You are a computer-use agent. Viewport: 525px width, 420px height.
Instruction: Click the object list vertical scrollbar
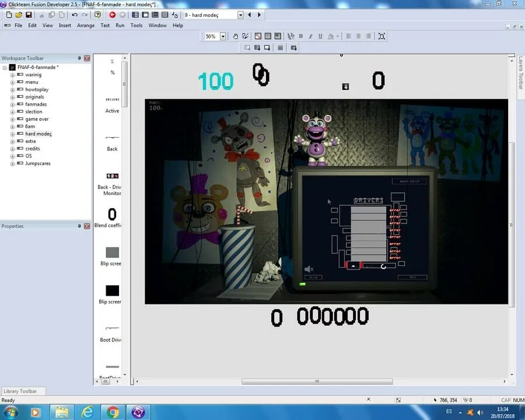point(125,84)
